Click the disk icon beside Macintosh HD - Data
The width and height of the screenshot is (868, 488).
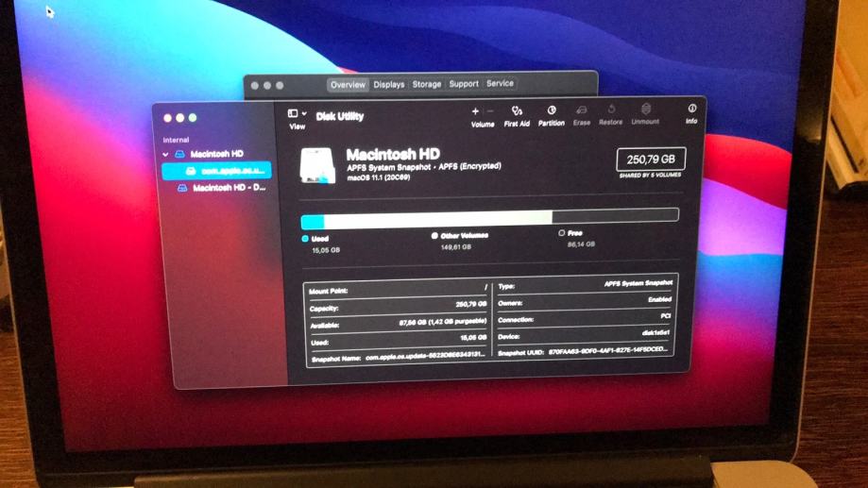point(182,188)
